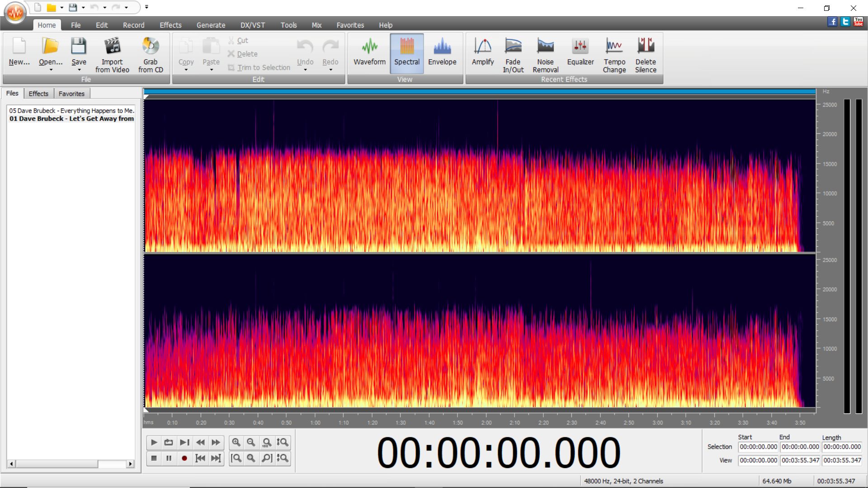Viewport: 868px width, 488px height.
Task: Switch to the Favorites side panel tab
Action: [x=71, y=94]
